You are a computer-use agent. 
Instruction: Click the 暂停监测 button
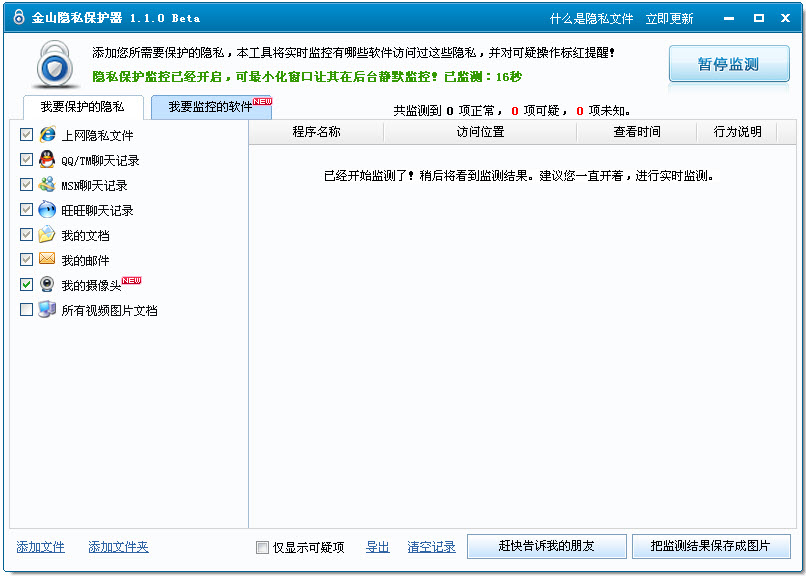point(729,63)
